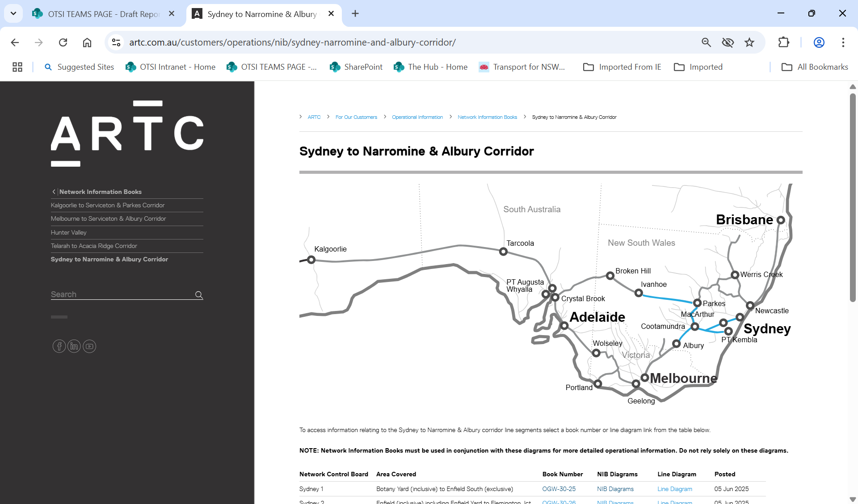Screen dimensions: 858x504
Task: Click the ARTC breadcrumb link
Action: tap(314, 117)
